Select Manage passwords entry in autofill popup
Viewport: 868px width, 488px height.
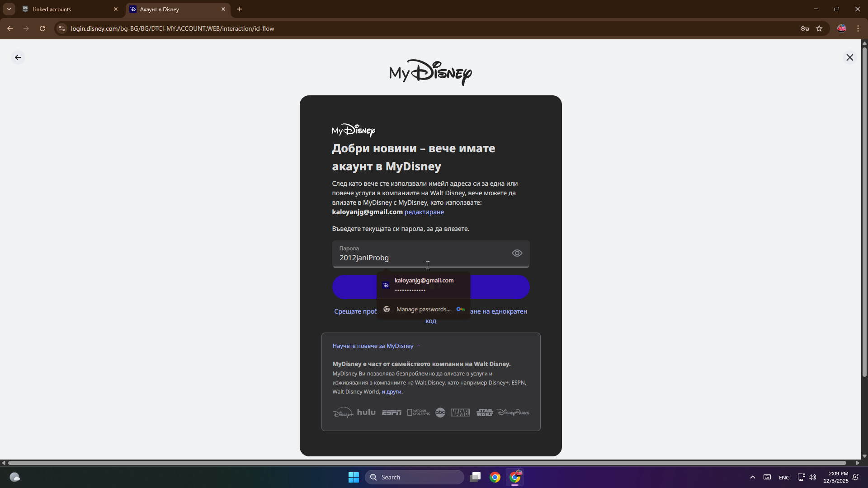[423, 309]
